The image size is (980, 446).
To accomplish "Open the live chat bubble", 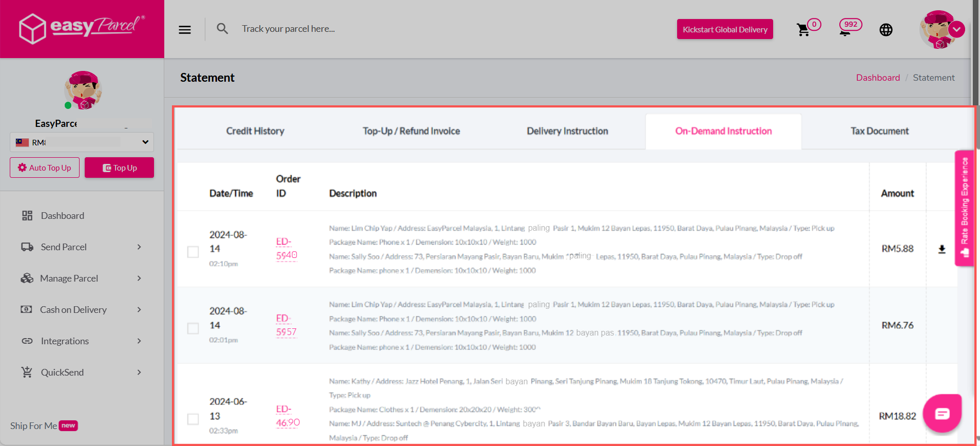I will click(942, 413).
